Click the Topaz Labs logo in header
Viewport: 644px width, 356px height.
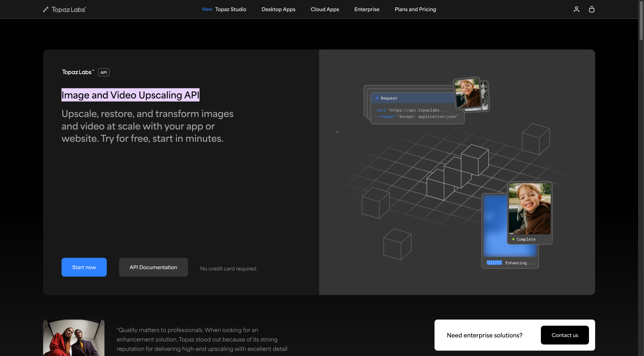tap(64, 10)
